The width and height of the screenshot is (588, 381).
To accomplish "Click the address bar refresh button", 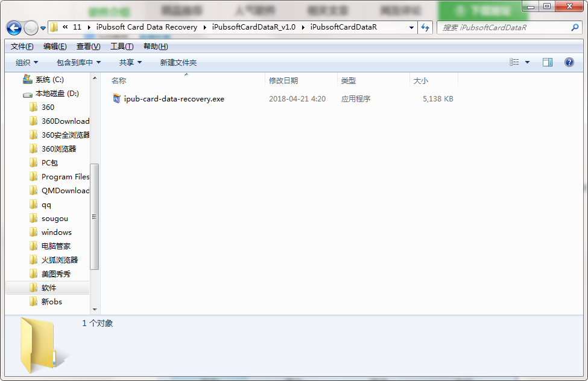I will 425,27.
